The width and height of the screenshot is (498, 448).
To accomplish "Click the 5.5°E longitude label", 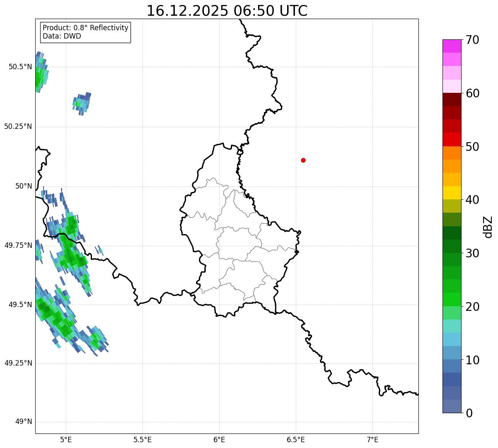I will [143, 439].
